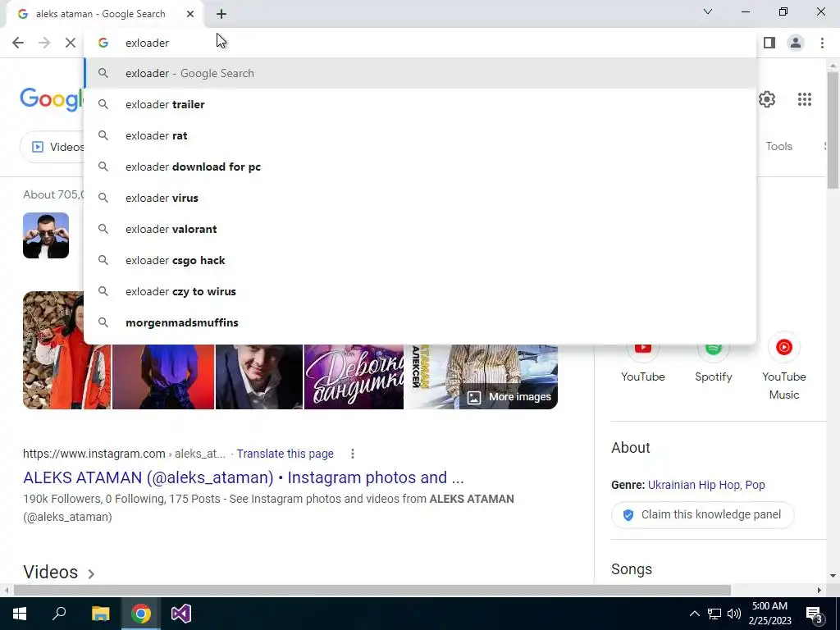Open Visual Studio from the taskbar

pyautogui.click(x=181, y=614)
